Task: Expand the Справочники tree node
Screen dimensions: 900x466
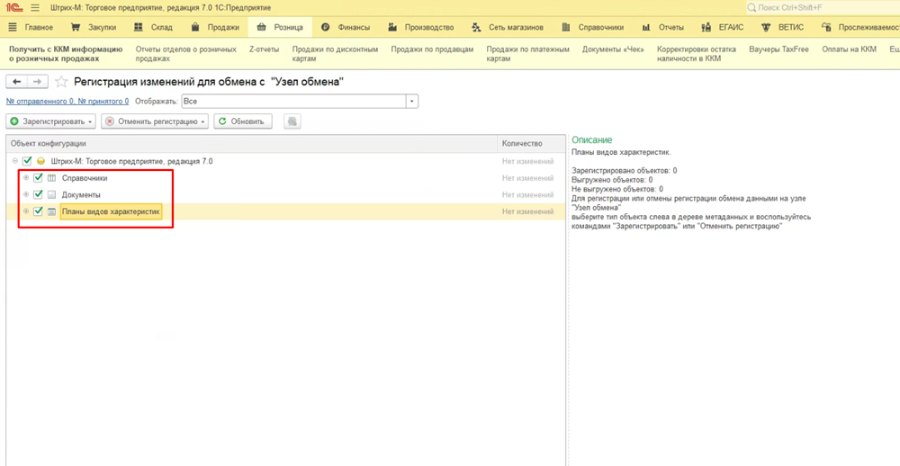Action: (x=26, y=178)
